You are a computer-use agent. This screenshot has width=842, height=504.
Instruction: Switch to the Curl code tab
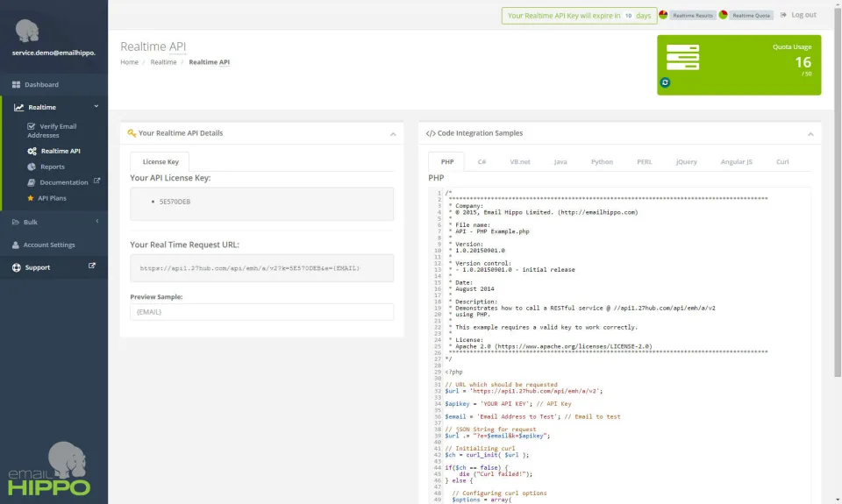[x=781, y=161]
